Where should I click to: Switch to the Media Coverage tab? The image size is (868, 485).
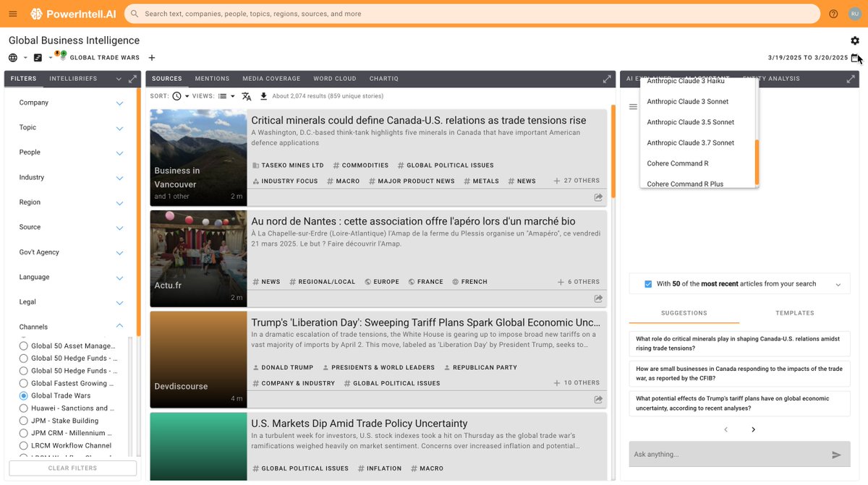click(271, 79)
